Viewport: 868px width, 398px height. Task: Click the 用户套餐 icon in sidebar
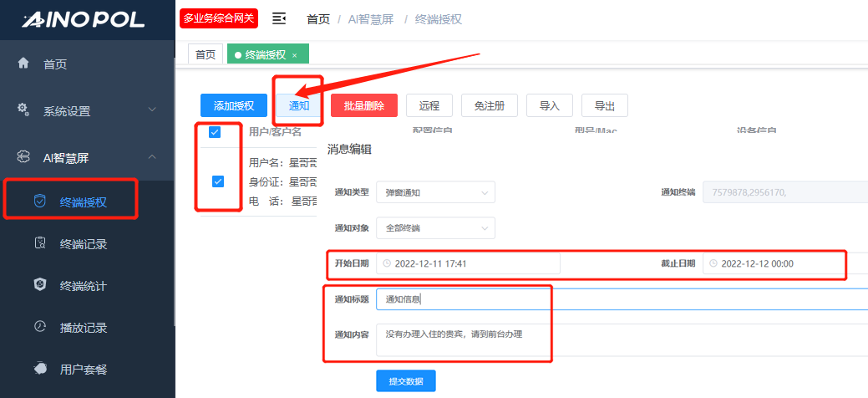(39, 369)
